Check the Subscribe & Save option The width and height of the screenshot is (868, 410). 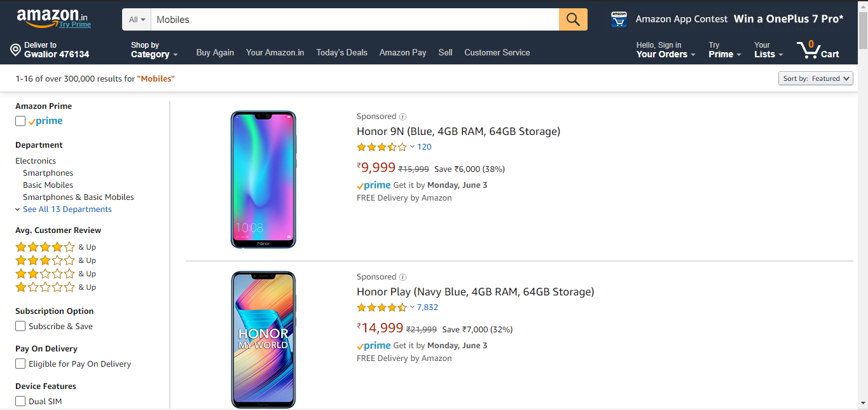[x=21, y=326]
